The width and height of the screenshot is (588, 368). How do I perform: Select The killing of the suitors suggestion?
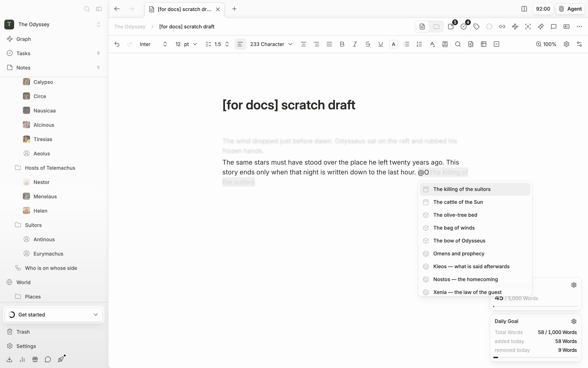[x=475, y=189]
